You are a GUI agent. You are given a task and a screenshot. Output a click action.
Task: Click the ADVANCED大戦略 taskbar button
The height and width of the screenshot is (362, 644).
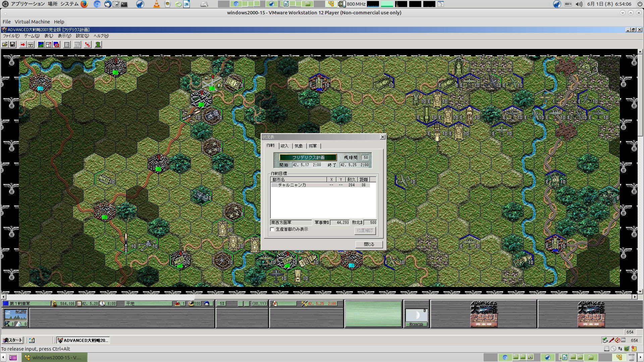[x=83, y=340]
